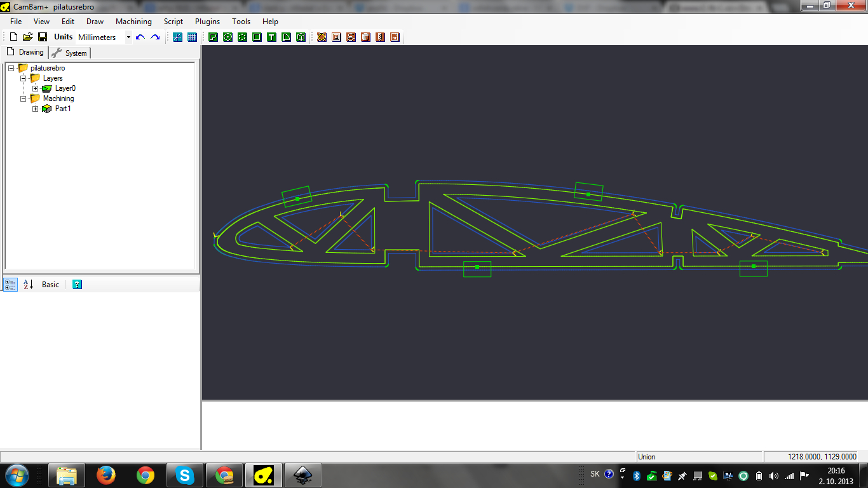Viewport: 868px width, 488px height.
Task: Select the 3D surface cube tool
Action: pyautogui.click(x=301, y=37)
